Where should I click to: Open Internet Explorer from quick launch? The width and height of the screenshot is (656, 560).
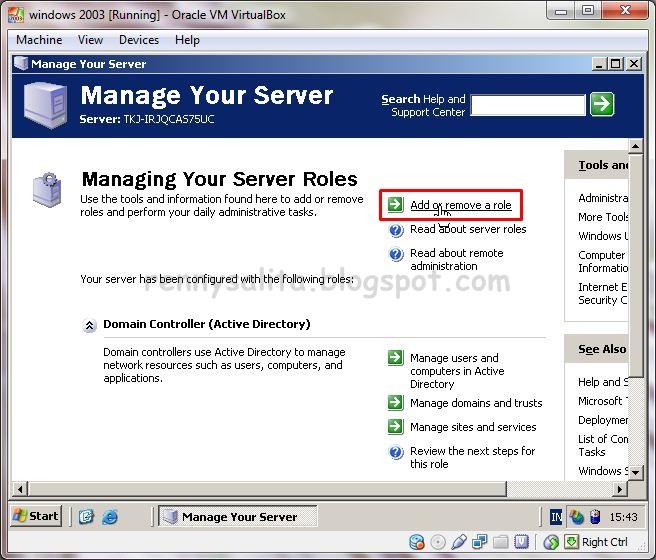(x=110, y=517)
